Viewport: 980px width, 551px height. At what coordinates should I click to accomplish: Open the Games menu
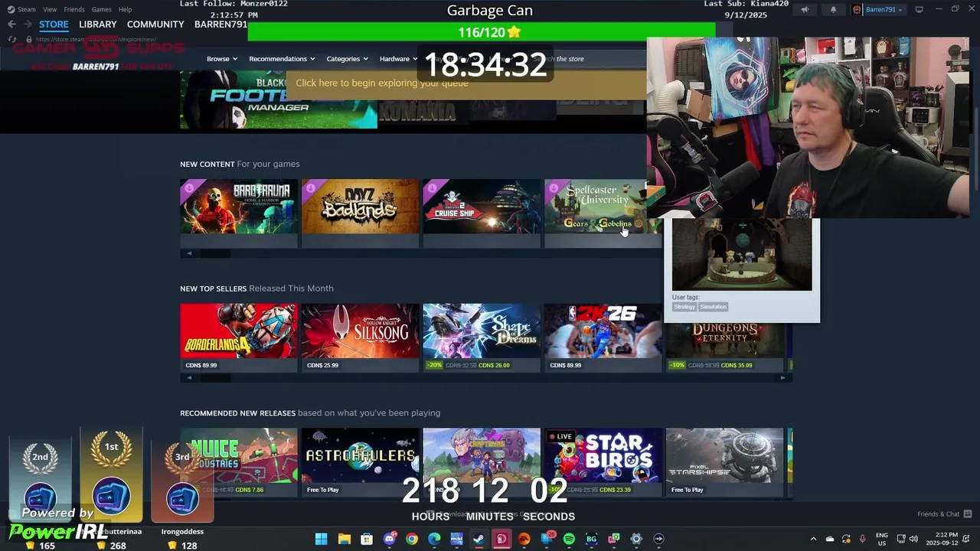point(101,9)
